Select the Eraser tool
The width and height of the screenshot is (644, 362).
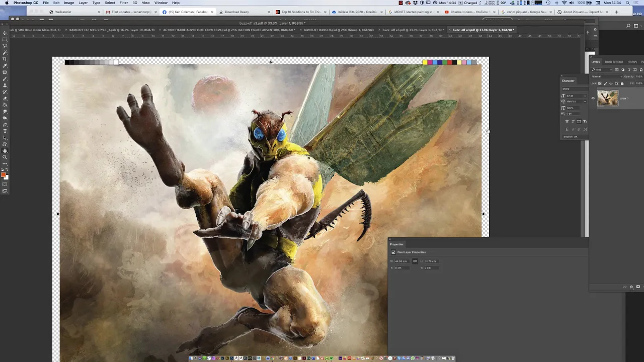pyautogui.click(x=5, y=98)
